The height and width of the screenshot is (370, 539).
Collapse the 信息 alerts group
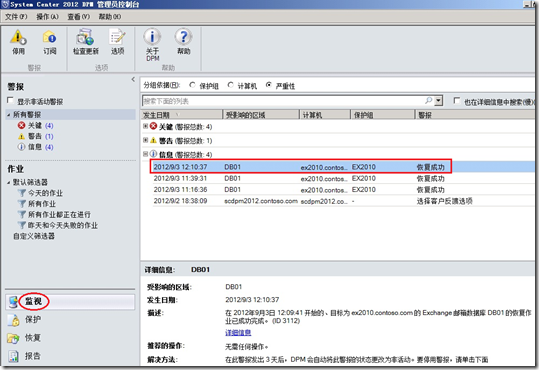point(145,154)
